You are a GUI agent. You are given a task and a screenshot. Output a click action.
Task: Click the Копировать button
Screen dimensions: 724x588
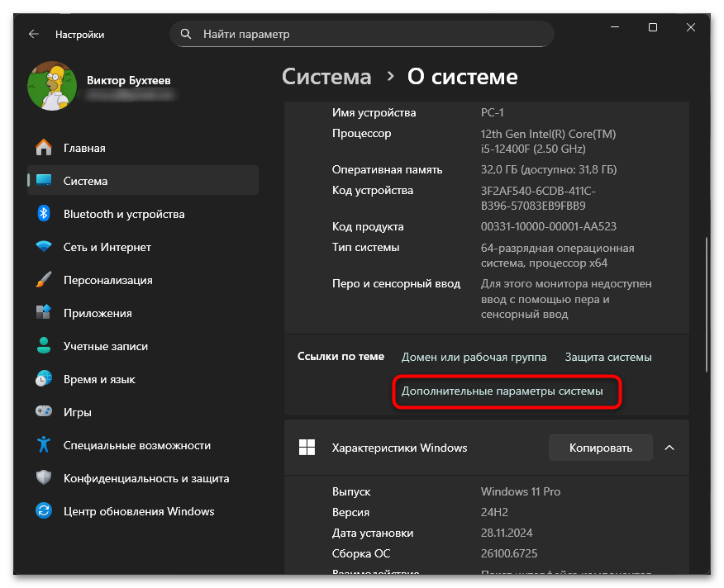[x=600, y=447]
